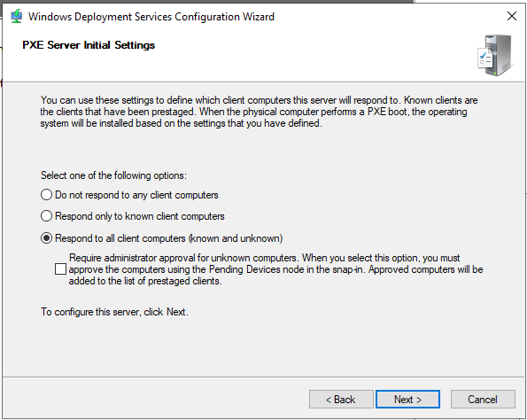This screenshot has height=420, width=527.
Task: Click the 'To configure this server' text
Action: click(114, 312)
